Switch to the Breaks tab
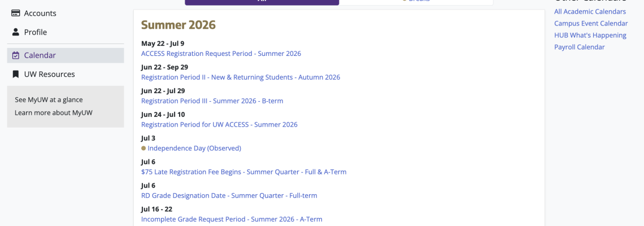644x226 pixels. point(416,1)
